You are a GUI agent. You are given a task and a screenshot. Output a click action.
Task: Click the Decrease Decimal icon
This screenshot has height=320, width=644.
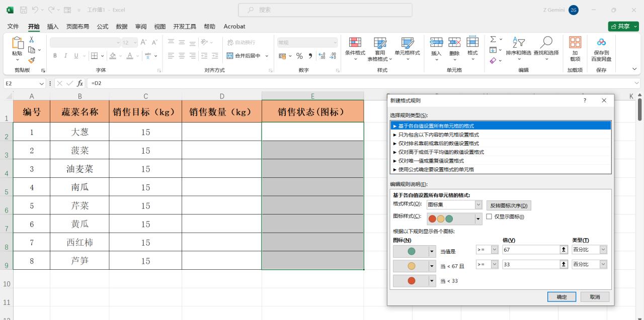[x=333, y=56]
